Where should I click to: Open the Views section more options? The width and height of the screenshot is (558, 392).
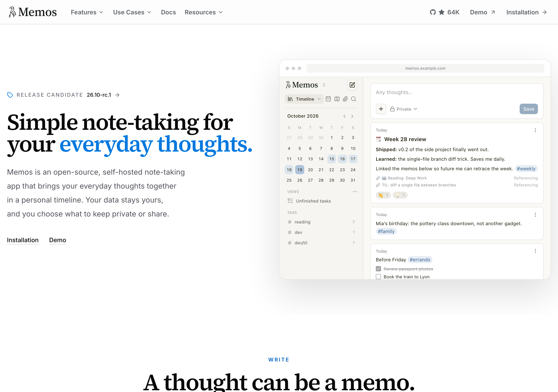(x=355, y=192)
